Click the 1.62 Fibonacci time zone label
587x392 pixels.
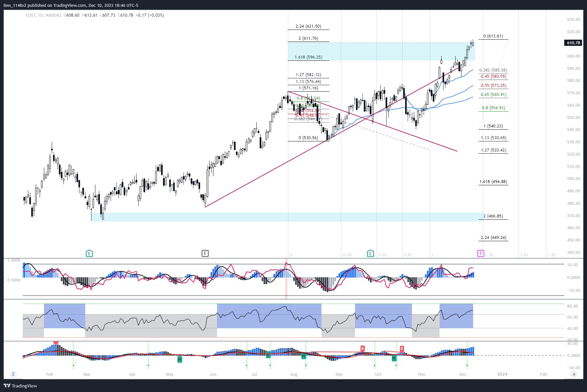coord(524,255)
